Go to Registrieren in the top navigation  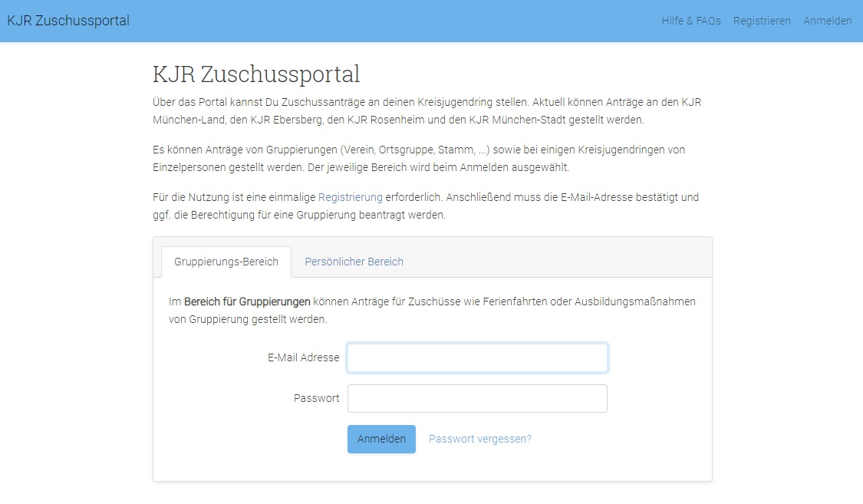click(761, 21)
